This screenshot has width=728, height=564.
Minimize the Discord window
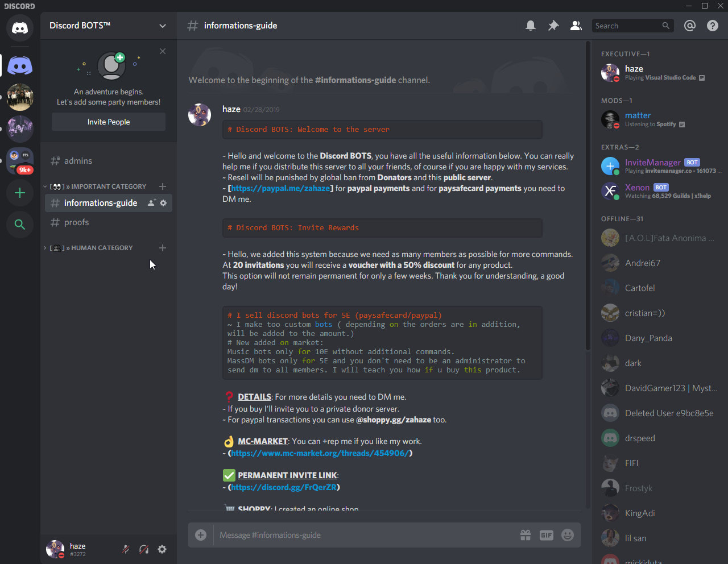pyautogui.click(x=689, y=6)
